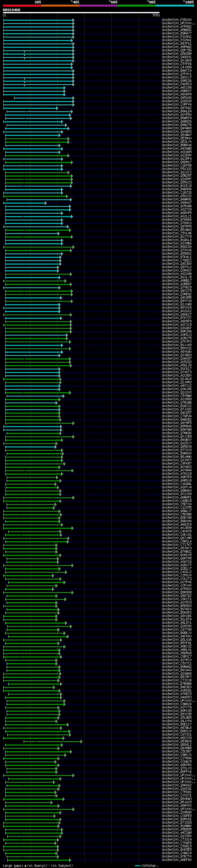Open hit UniRef100_C5YF84
This screenshot has height=868, width=197.
[x=177, y=64]
